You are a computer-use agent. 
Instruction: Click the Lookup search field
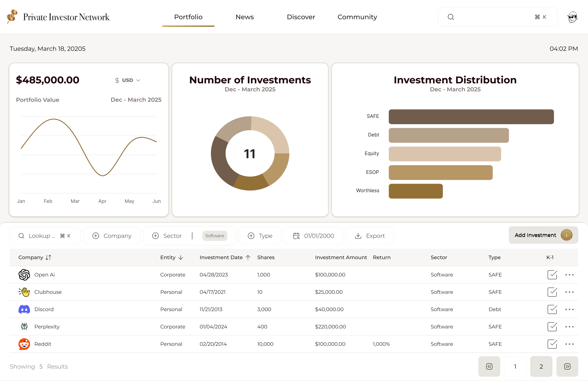45,236
